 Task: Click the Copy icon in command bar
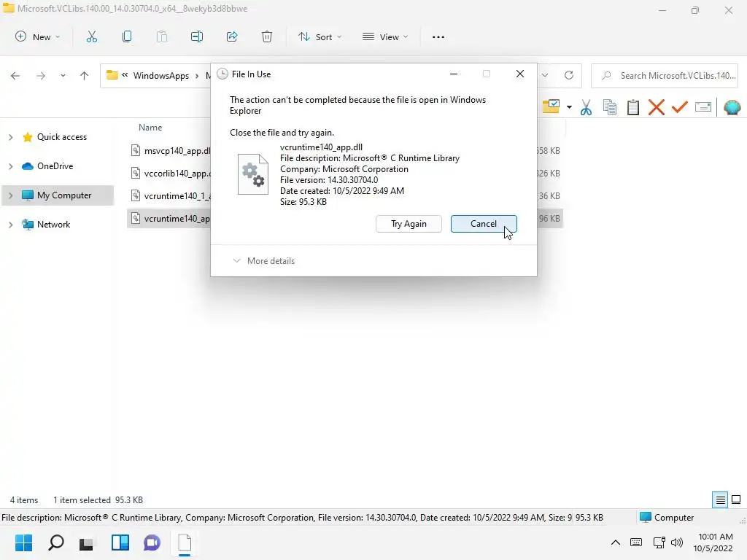[x=127, y=36]
